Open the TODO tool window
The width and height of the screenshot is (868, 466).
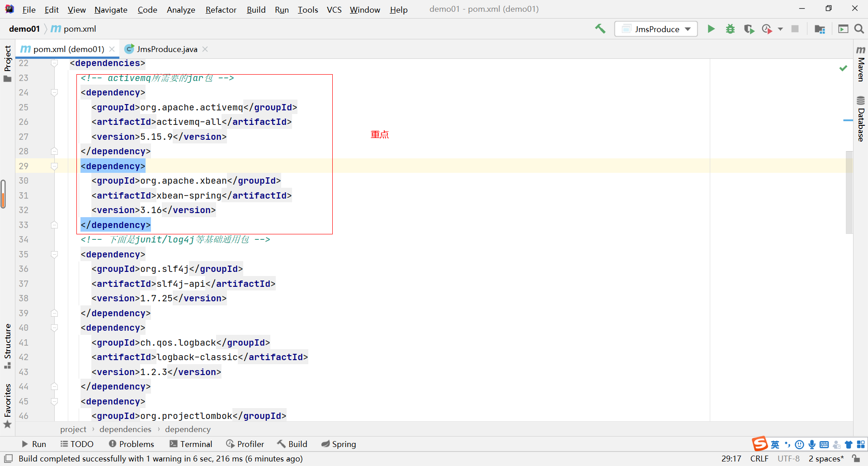77,444
